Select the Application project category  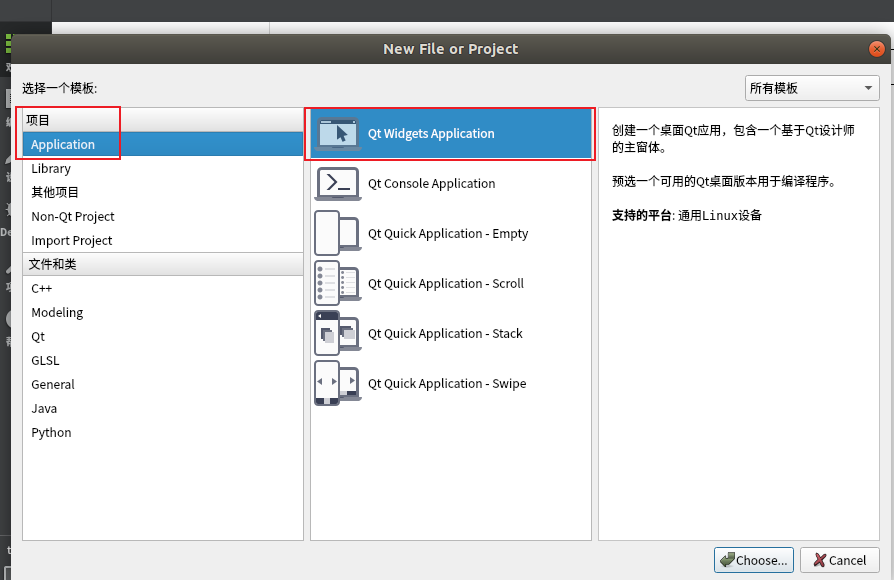coord(163,144)
